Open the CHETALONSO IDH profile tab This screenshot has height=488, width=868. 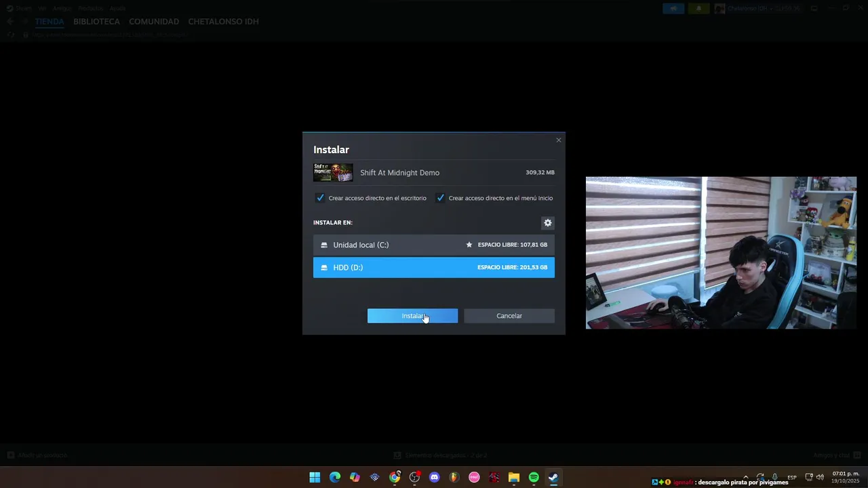(223, 22)
